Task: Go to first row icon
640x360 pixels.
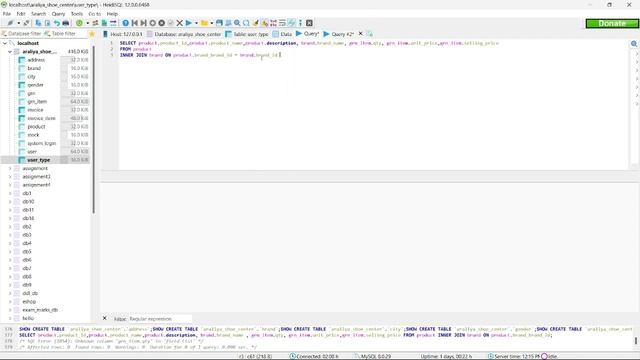Action: 135,23
